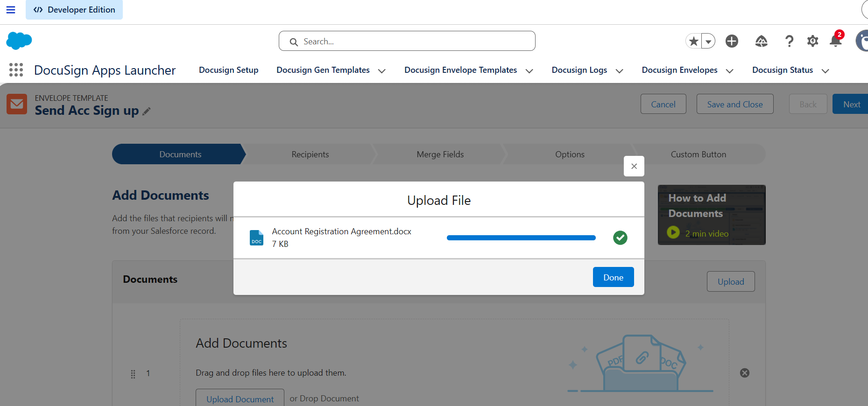Click the Next button
The width and height of the screenshot is (868, 406).
(x=851, y=104)
